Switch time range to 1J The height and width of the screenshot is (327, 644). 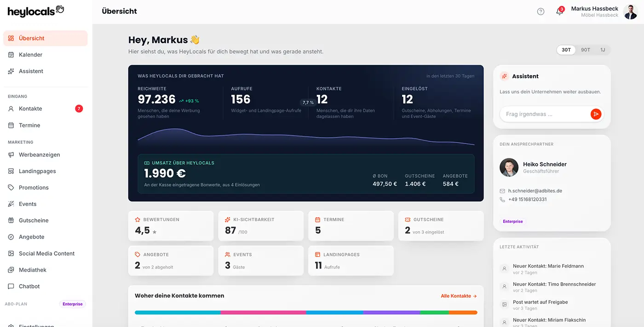(603, 50)
